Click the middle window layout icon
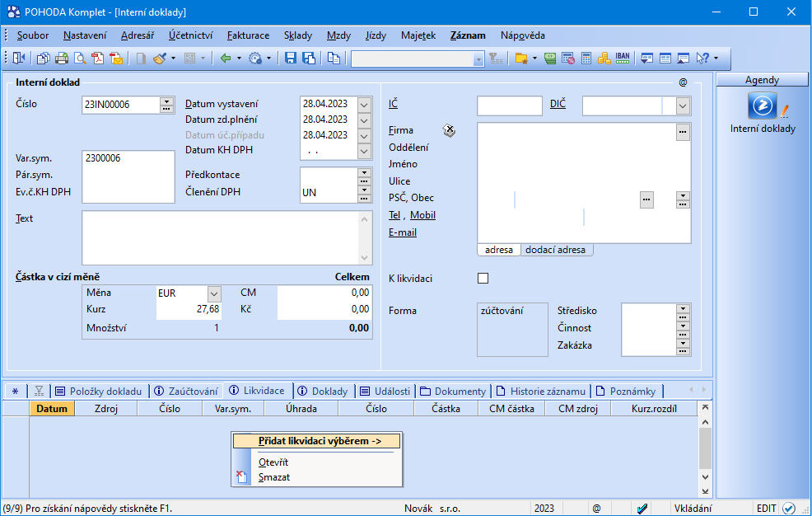 tap(665, 58)
